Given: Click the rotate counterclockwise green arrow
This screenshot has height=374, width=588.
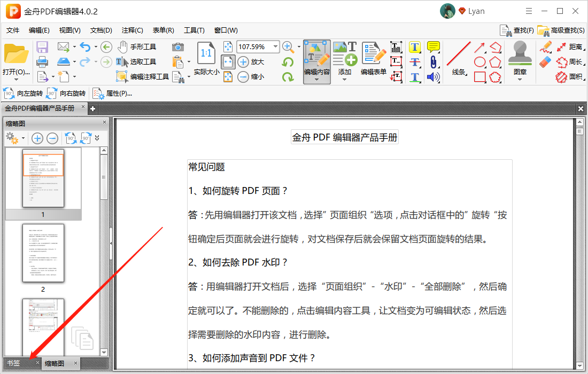Looking at the screenshot, I should tap(288, 62).
